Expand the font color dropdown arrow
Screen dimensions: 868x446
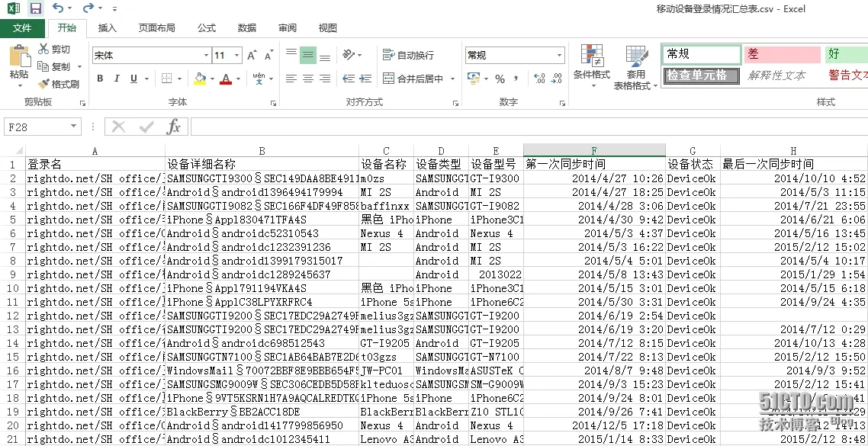point(238,79)
